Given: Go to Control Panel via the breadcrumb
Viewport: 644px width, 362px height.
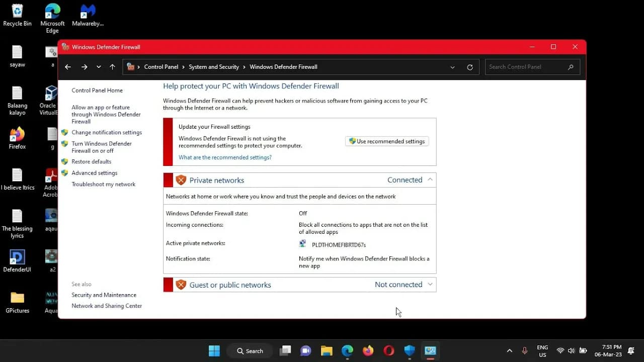Looking at the screenshot, I should 161,66.
